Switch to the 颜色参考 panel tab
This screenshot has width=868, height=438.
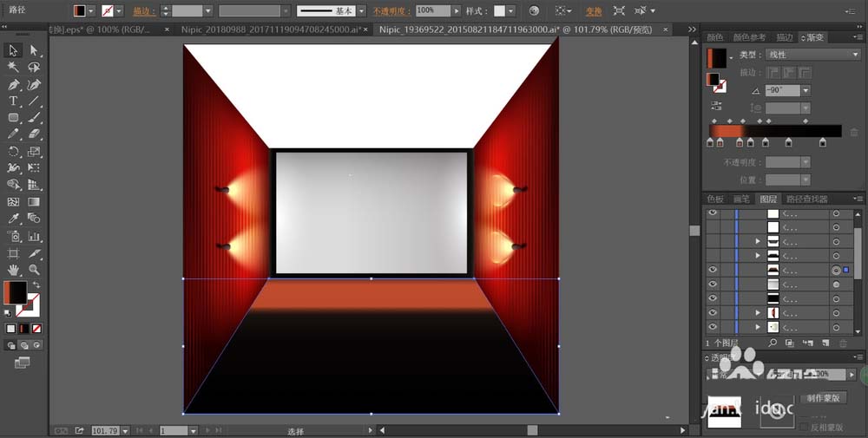pyautogui.click(x=750, y=37)
